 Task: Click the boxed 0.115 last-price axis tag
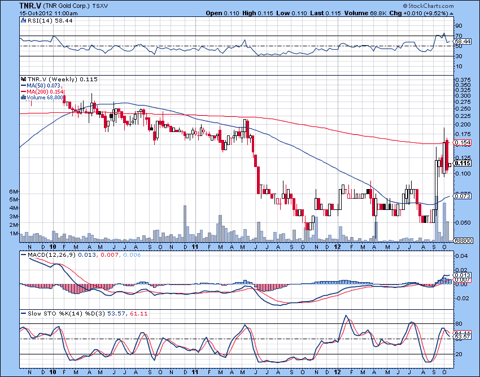[x=463, y=163]
